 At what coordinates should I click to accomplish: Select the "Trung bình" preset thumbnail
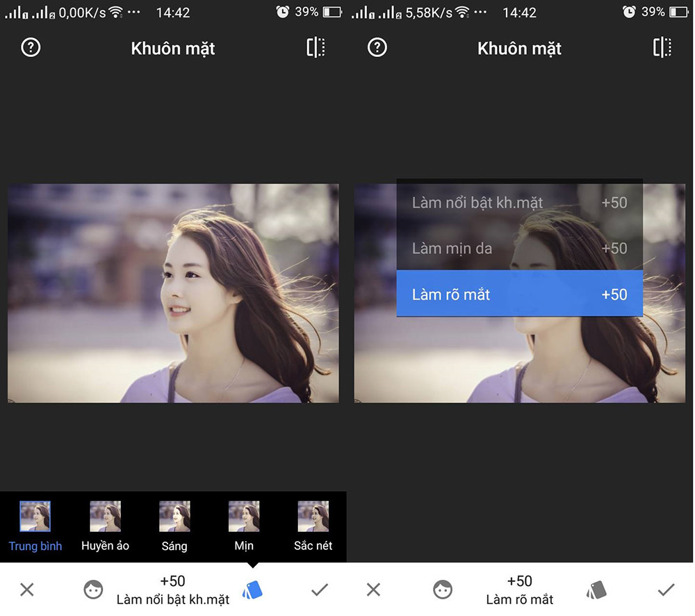[35, 517]
